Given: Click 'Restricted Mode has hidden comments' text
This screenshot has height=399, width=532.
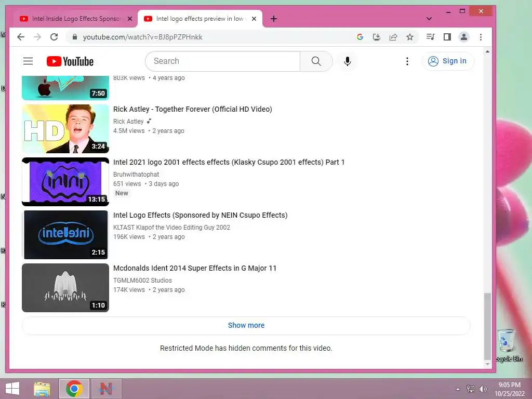Looking at the screenshot, I should point(246,348).
